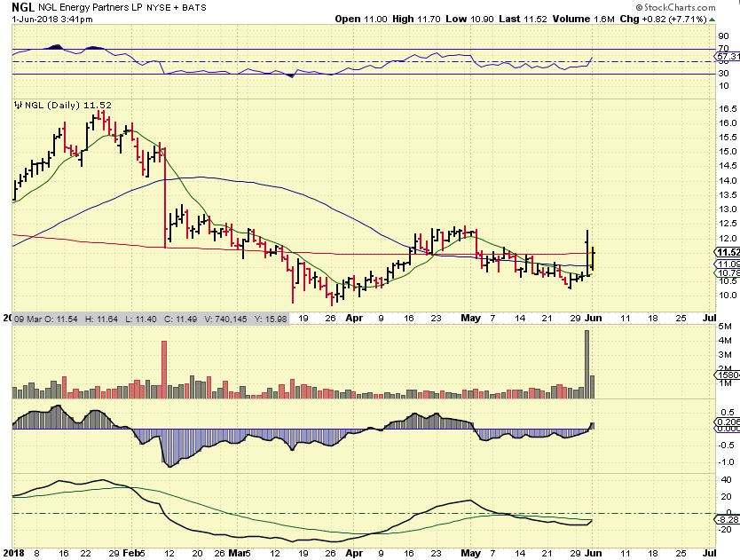Click the 40 label on bottom indicator axis
Image resolution: width=740 pixels, height=560 pixels.
727,480
